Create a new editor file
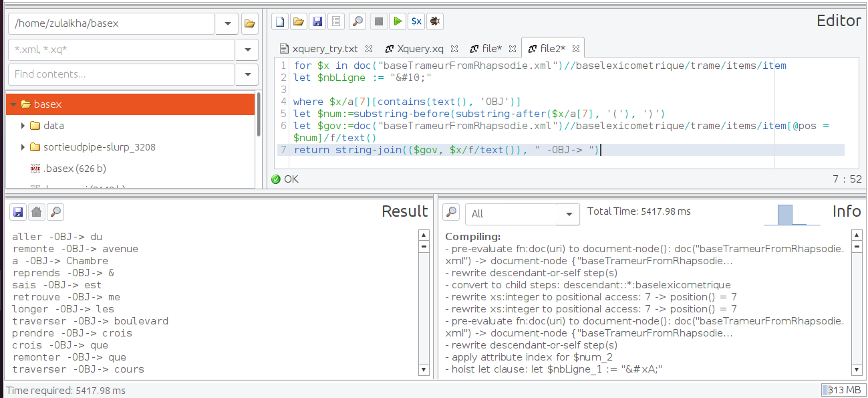The height and width of the screenshot is (398, 868). pos(281,21)
